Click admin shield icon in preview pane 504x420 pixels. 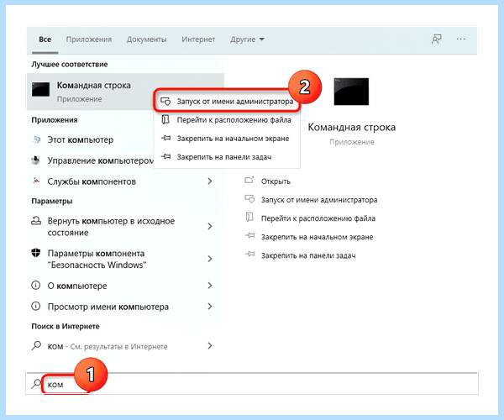[x=249, y=199]
